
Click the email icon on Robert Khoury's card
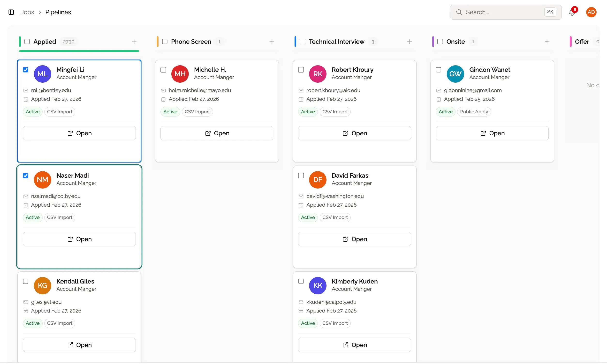pos(301,90)
